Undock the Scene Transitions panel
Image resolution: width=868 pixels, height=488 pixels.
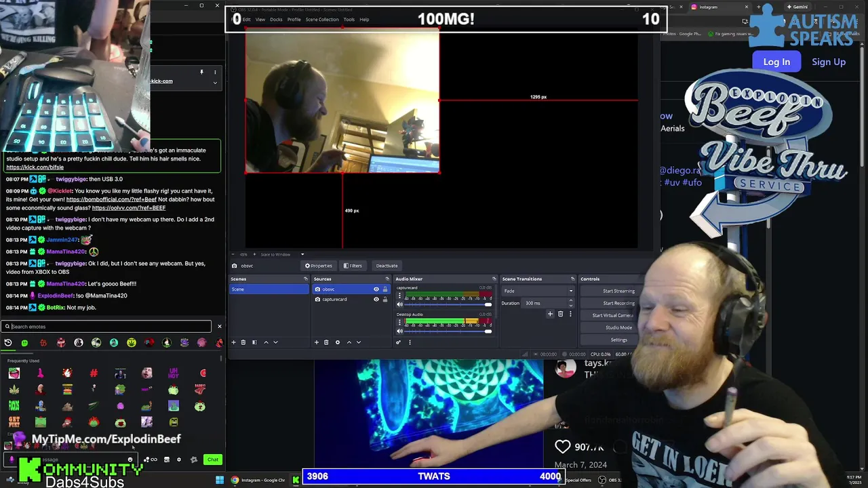tap(572, 279)
